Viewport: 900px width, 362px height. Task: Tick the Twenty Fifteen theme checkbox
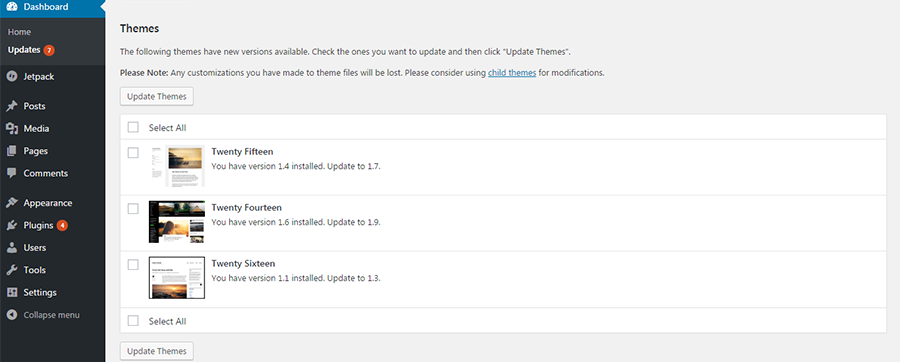[x=133, y=153]
